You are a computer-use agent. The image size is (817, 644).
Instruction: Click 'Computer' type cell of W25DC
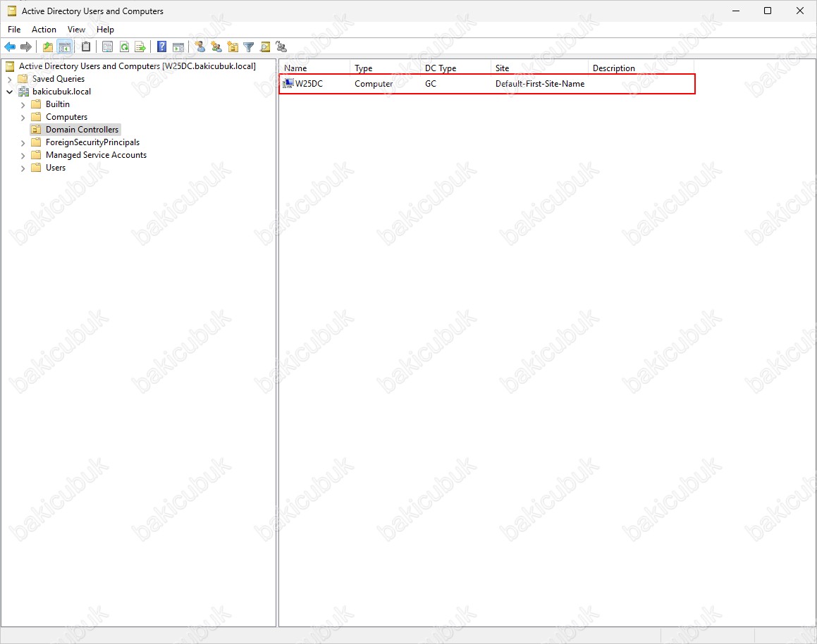(x=374, y=84)
